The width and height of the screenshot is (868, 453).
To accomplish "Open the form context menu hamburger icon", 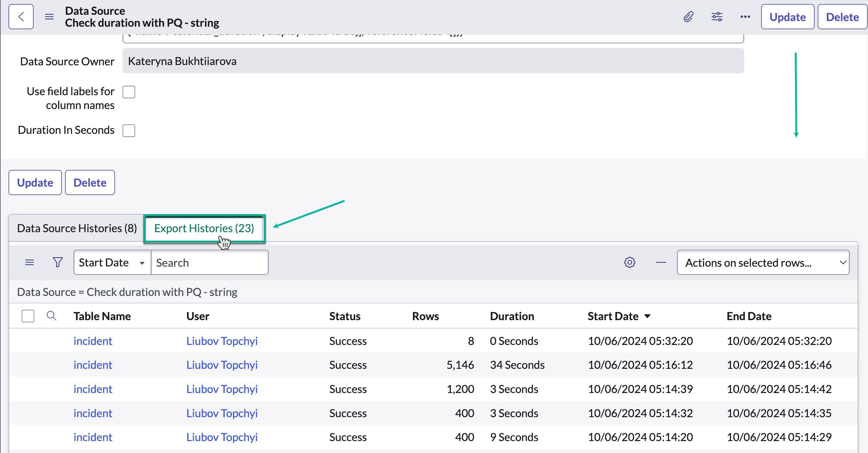I will coord(49,17).
